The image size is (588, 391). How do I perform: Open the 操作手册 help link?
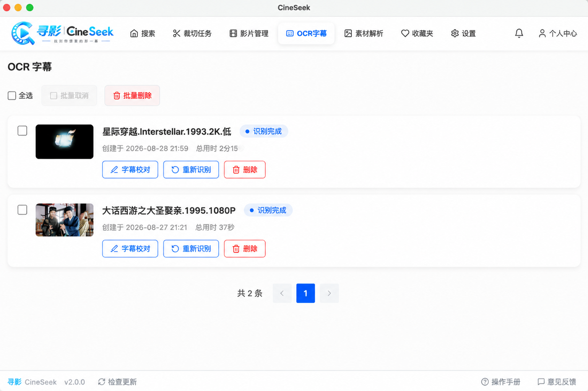coord(500,382)
